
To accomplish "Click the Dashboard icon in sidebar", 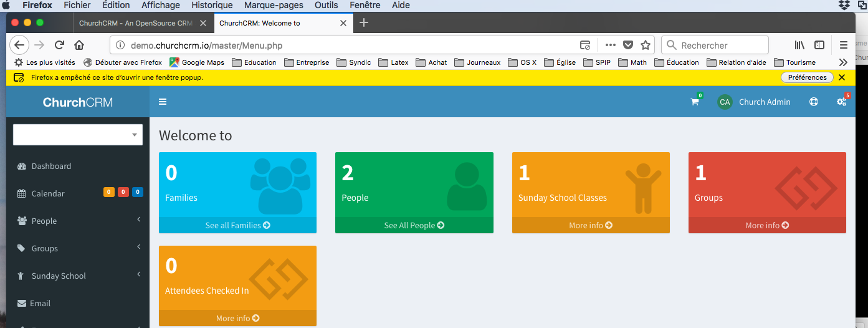I will point(22,166).
